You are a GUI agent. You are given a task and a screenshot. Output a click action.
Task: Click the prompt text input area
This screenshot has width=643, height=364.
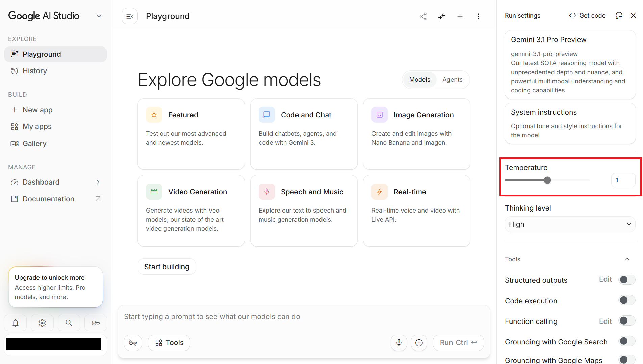point(304,317)
